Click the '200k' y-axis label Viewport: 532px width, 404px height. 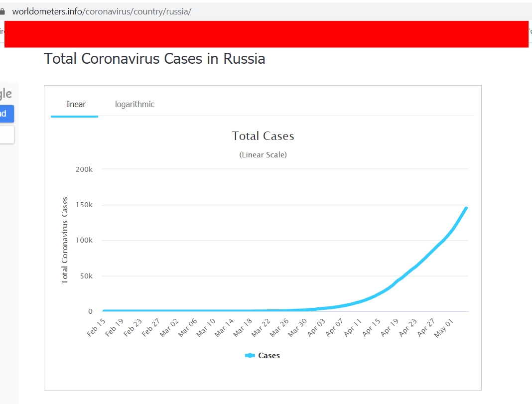tap(84, 169)
